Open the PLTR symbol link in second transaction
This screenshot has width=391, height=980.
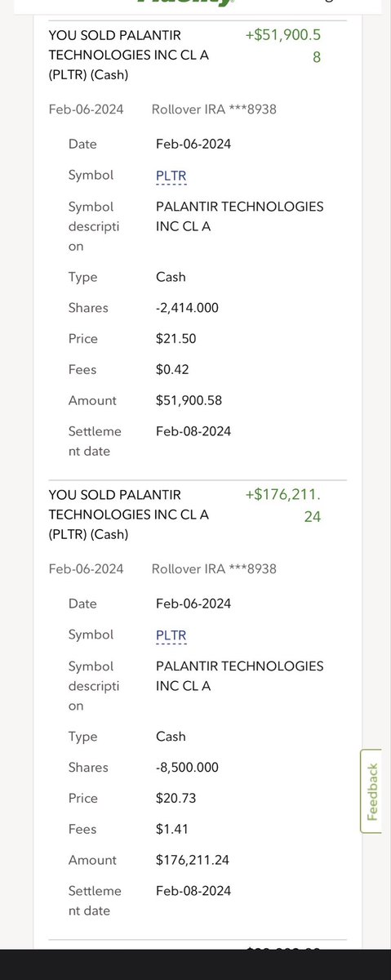click(171, 635)
